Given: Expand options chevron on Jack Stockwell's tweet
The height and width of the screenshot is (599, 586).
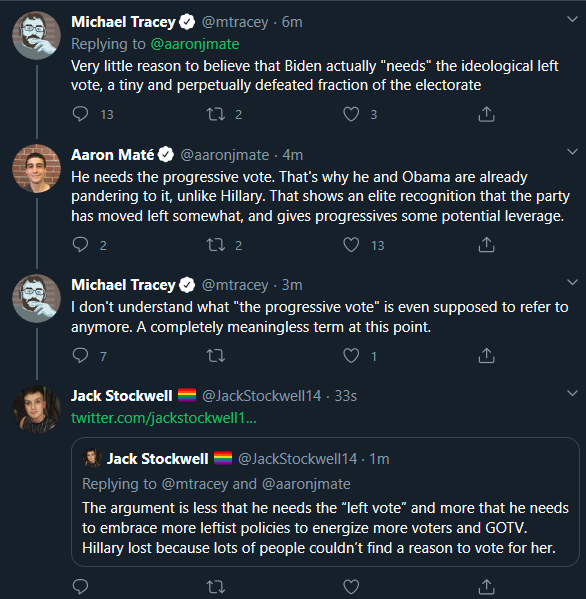Looking at the screenshot, I should [x=572, y=393].
